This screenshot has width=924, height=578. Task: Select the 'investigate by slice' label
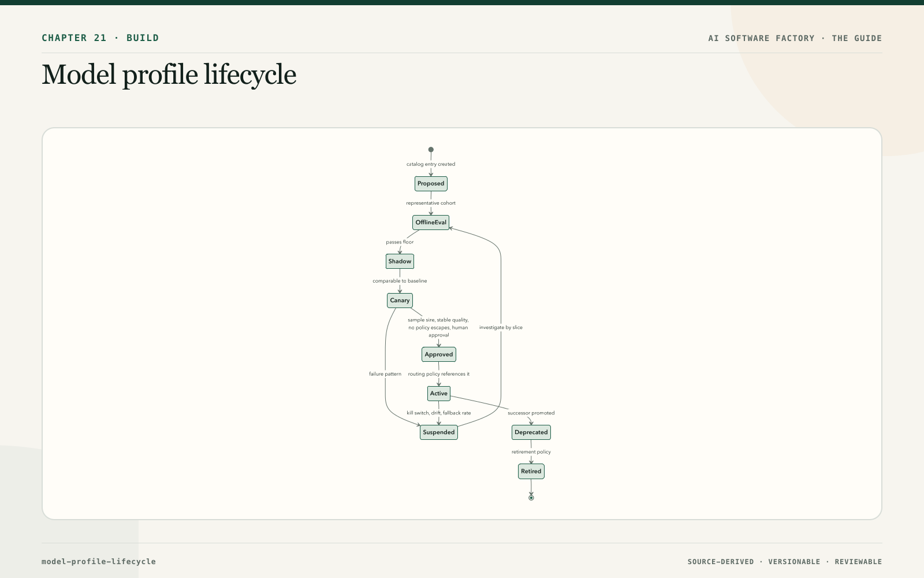pos(501,327)
